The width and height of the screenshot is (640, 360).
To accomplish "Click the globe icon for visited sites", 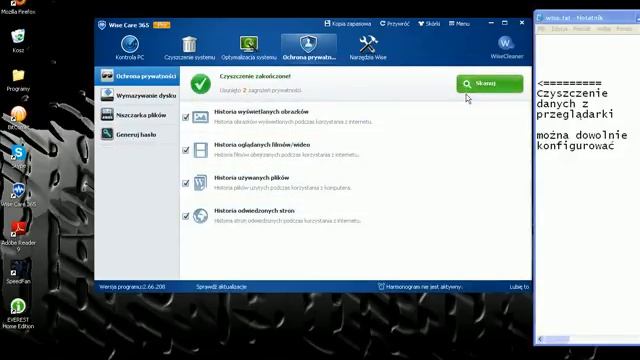I will pyautogui.click(x=200, y=216).
